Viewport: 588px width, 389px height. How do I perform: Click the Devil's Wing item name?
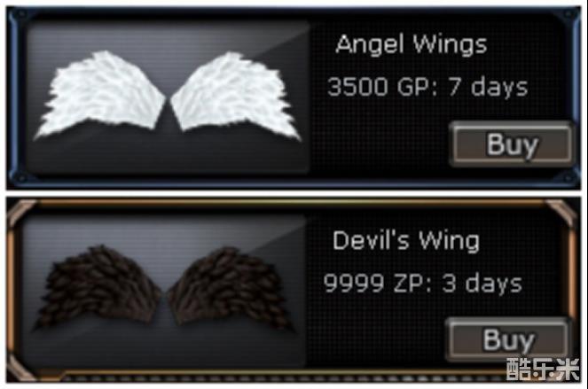click(x=406, y=241)
